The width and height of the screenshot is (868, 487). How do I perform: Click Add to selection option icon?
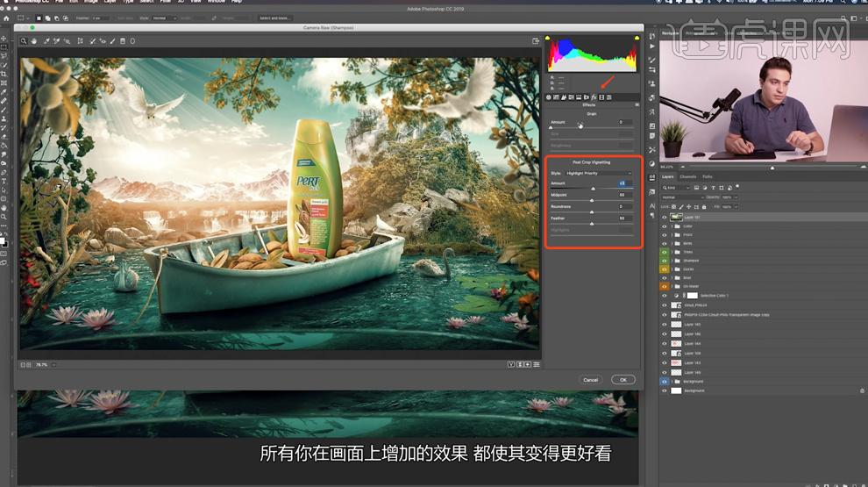click(x=47, y=18)
